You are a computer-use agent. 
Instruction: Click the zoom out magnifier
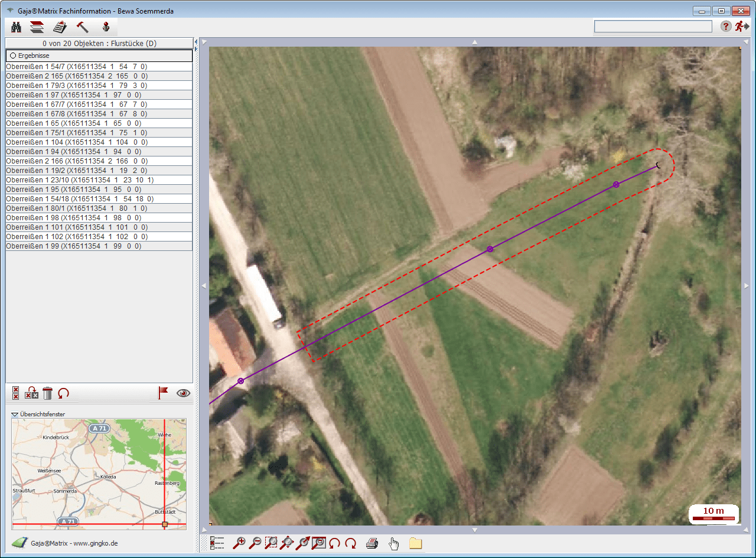255,543
